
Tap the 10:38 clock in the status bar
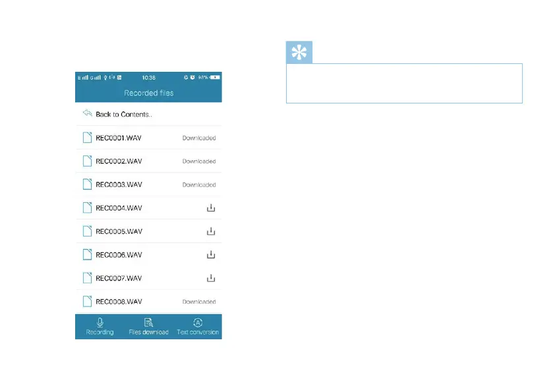(x=148, y=78)
